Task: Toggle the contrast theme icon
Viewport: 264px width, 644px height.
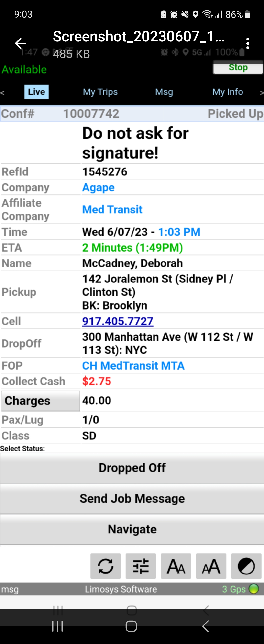Action: tap(246, 566)
